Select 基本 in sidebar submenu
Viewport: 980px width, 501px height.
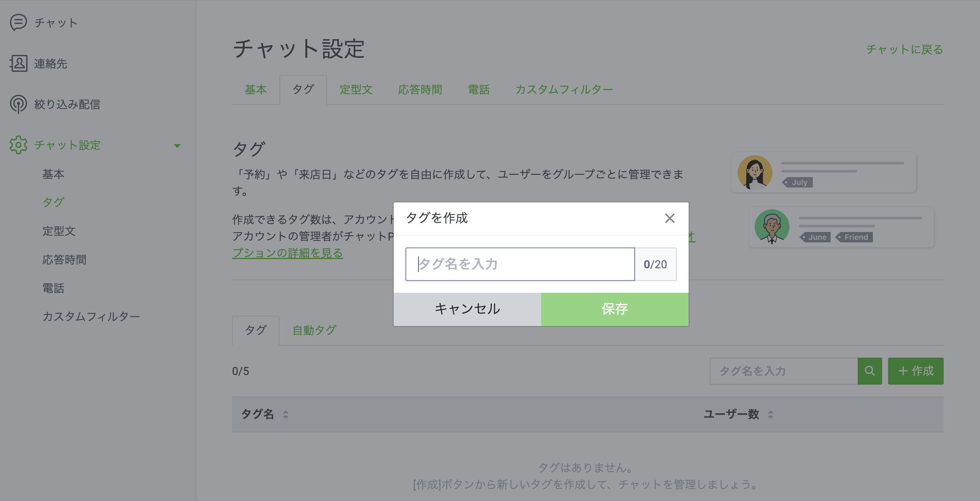[x=53, y=174]
